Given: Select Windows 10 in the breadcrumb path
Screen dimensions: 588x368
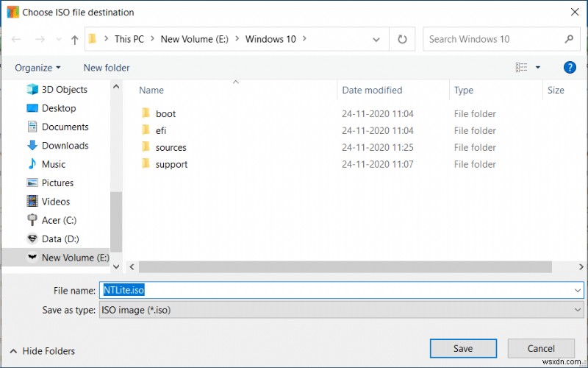Looking at the screenshot, I should coord(270,39).
